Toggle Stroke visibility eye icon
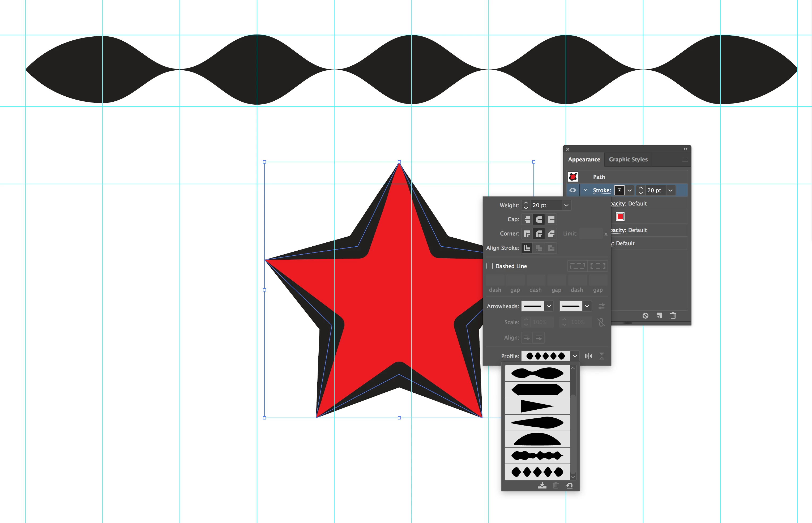 click(x=572, y=190)
